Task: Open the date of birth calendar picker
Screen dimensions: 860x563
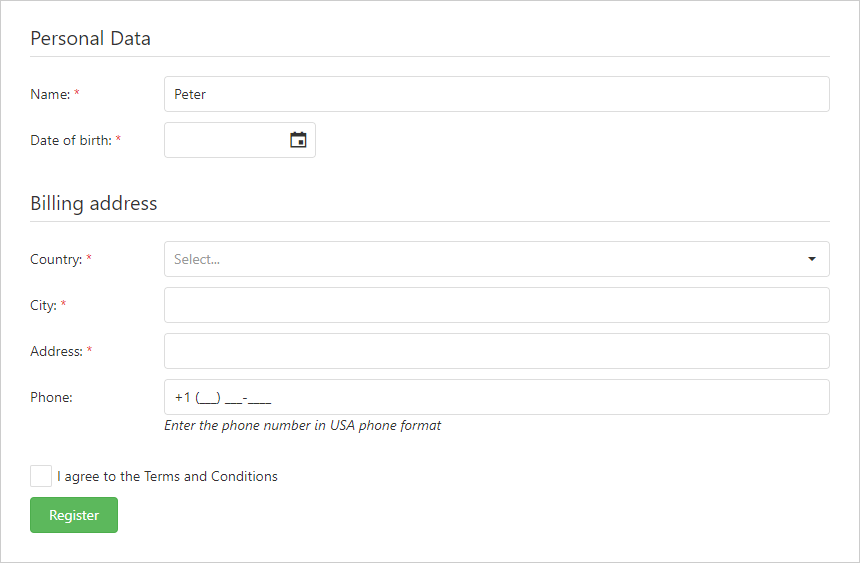Action: pyautogui.click(x=298, y=140)
